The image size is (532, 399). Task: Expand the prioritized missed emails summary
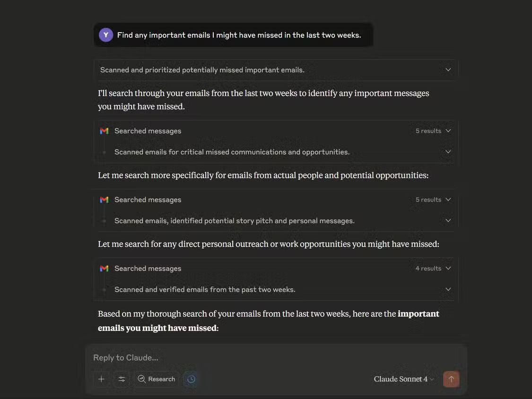447,69
